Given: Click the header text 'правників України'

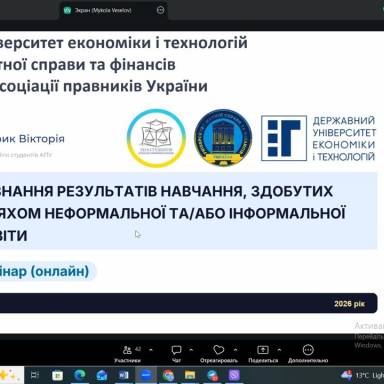Looking at the screenshot, I should (135, 86).
